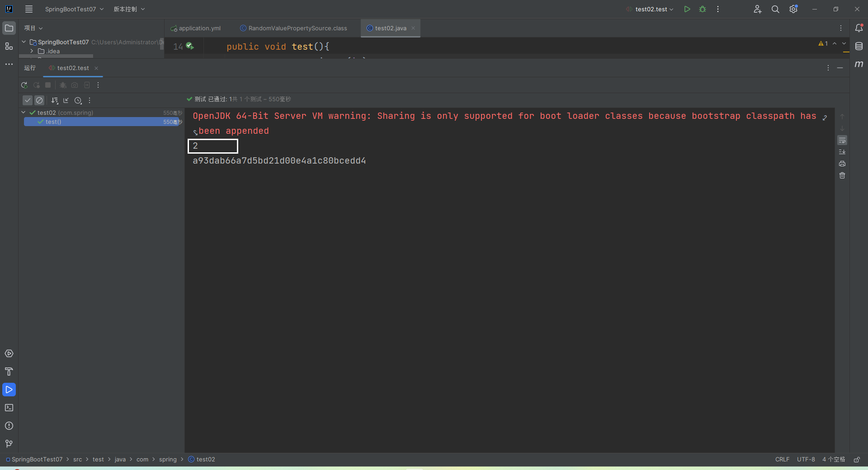The width and height of the screenshot is (868, 470).
Task: Toggle read-only lock in status bar
Action: click(x=857, y=459)
